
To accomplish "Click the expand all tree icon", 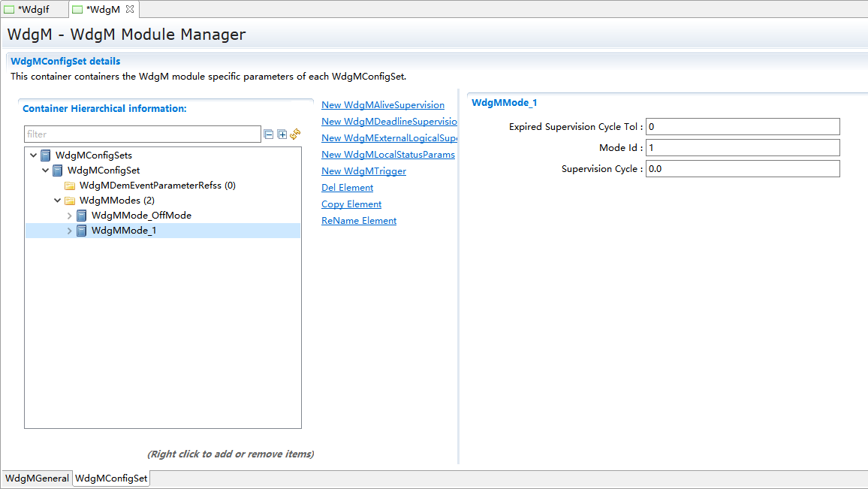I will pos(282,134).
